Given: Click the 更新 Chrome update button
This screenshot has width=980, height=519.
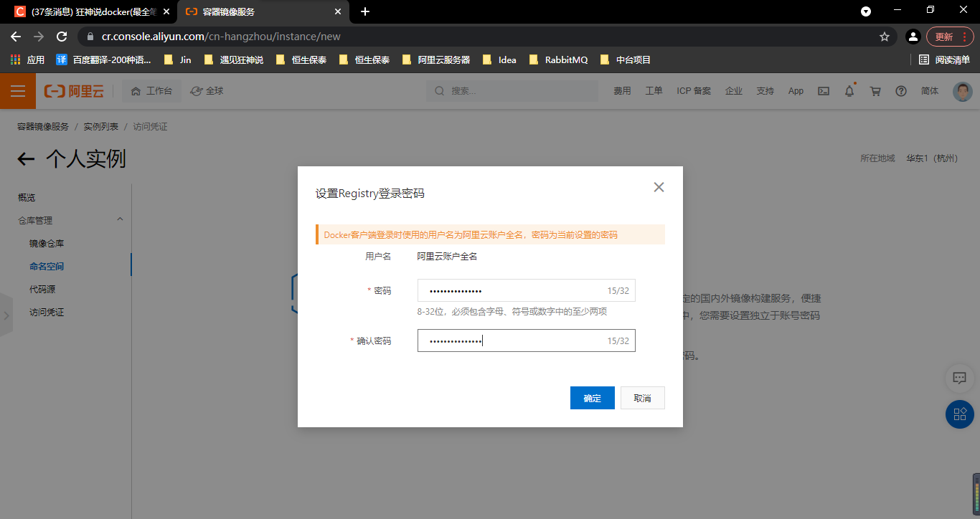Looking at the screenshot, I should click(950, 37).
